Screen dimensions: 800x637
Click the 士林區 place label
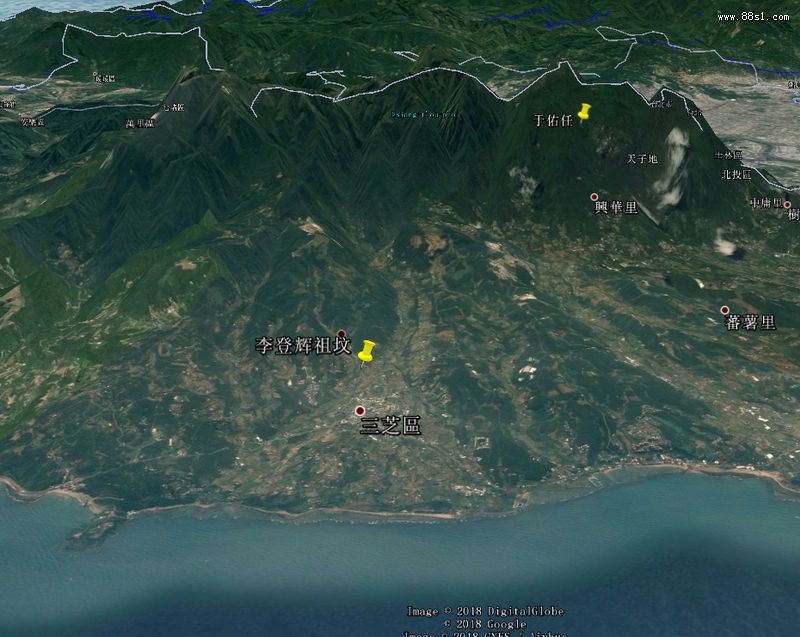click(728, 155)
